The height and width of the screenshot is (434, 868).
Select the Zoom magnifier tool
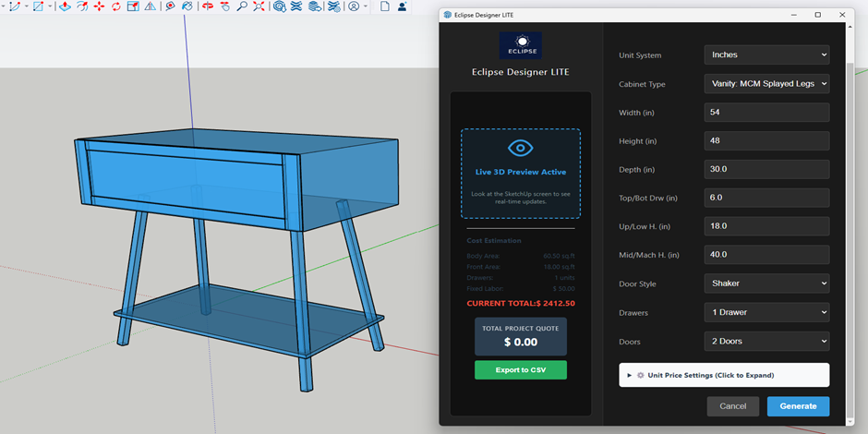tap(241, 6)
